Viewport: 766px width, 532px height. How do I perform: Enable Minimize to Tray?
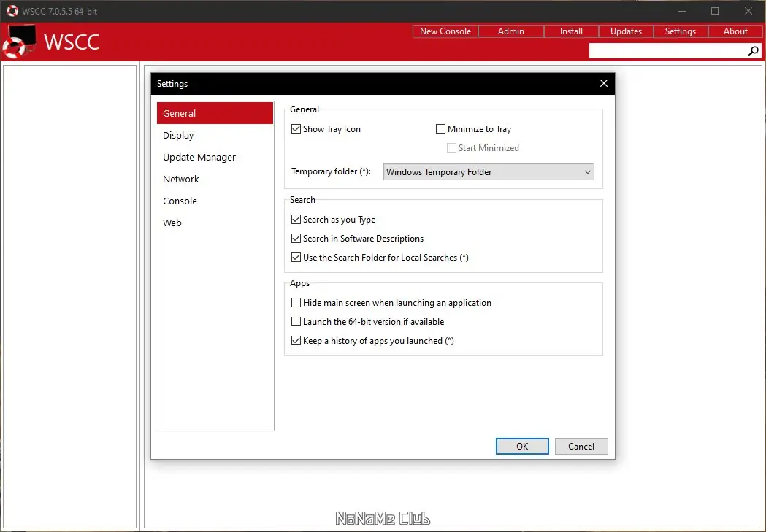441,128
